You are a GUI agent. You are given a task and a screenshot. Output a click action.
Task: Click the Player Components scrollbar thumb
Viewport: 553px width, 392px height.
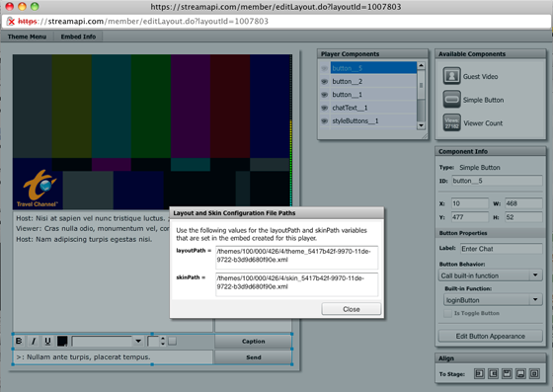421,85
